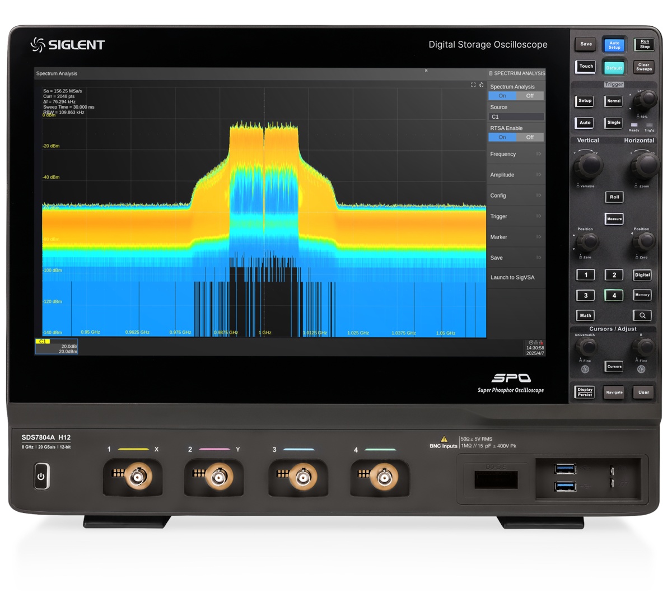Viewport: 672px width, 616px height.
Task: Tap the clock showing 14:30:58
Action: (535, 348)
